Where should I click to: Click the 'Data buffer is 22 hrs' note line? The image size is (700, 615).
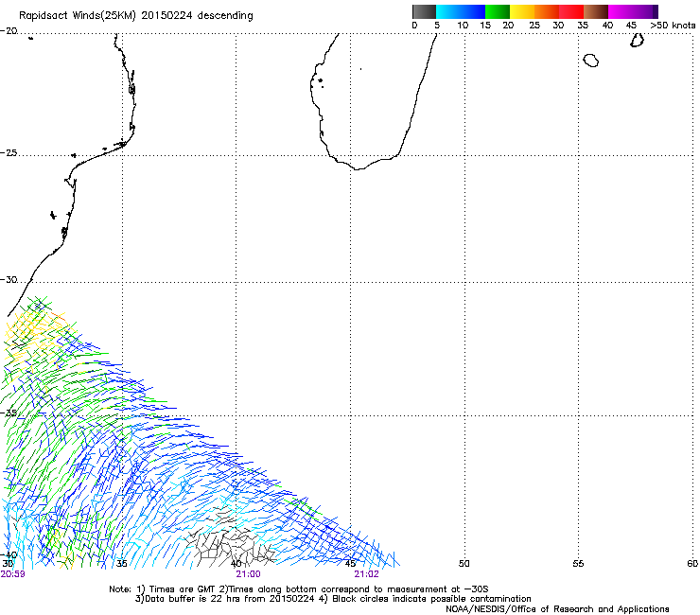[333, 599]
